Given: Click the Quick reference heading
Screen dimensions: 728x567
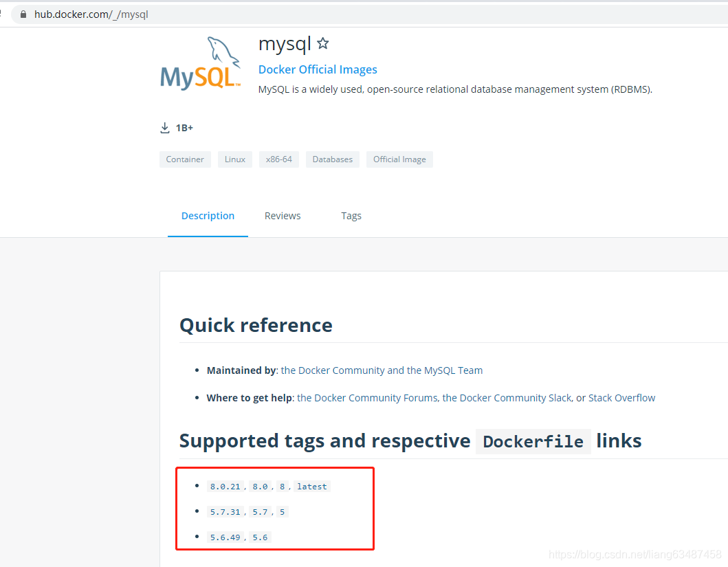Looking at the screenshot, I should point(256,325).
